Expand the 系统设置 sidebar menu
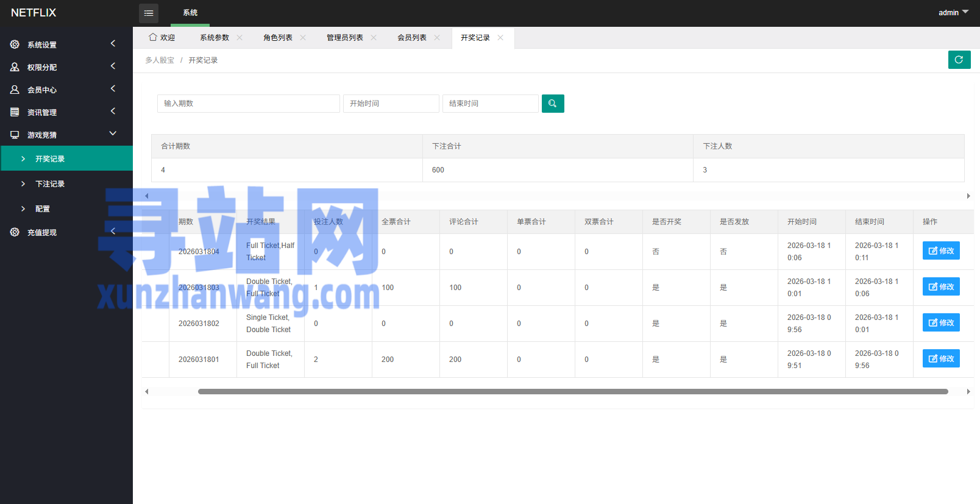The width and height of the screenshot is (980, 504). tap(66, 44)
